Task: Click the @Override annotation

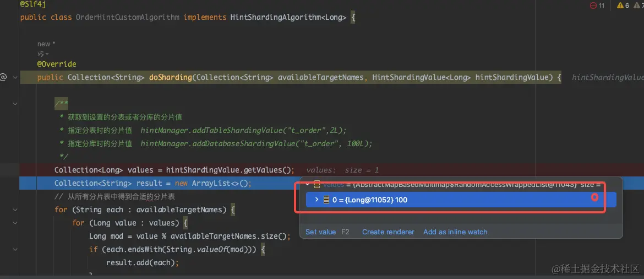Action: click(57, 64)
